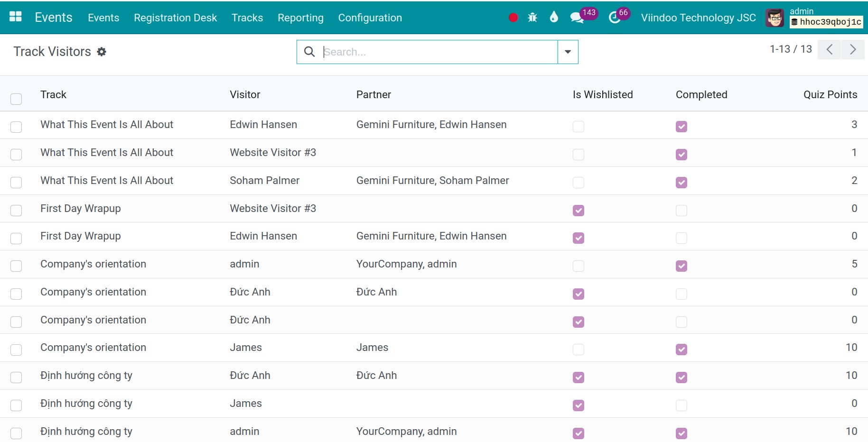This screenshot has height=442, width=868.
Task: Click visitor James in Company's orientation row
Action: click(x=246, y=347)
